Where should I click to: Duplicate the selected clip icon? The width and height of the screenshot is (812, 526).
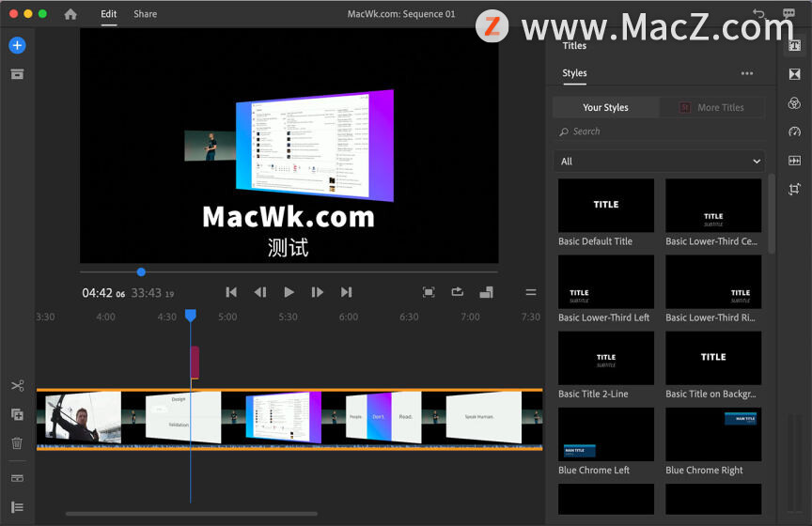tap(17, 414)
